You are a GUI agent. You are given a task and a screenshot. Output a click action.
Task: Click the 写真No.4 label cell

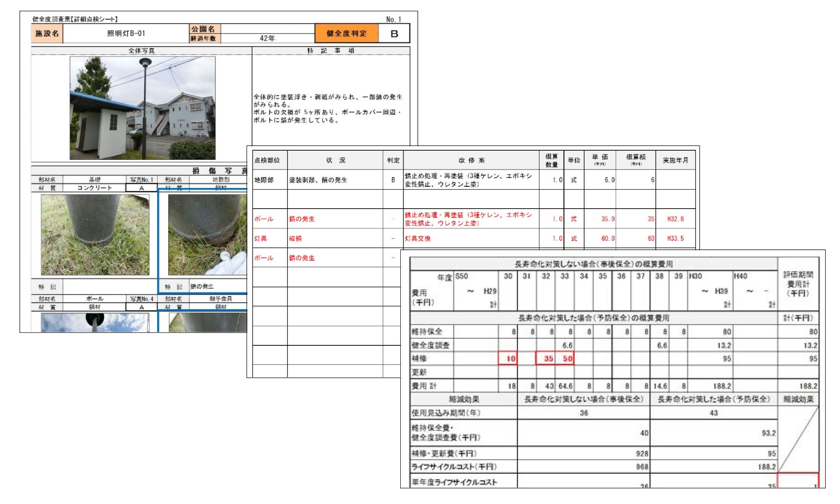coord(142,299)
